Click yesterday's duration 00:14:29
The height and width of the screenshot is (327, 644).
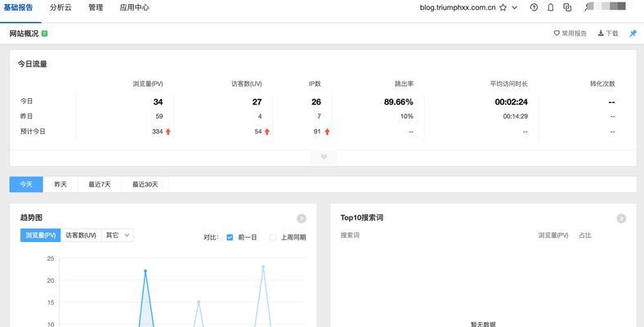click(x=516, y=116)
